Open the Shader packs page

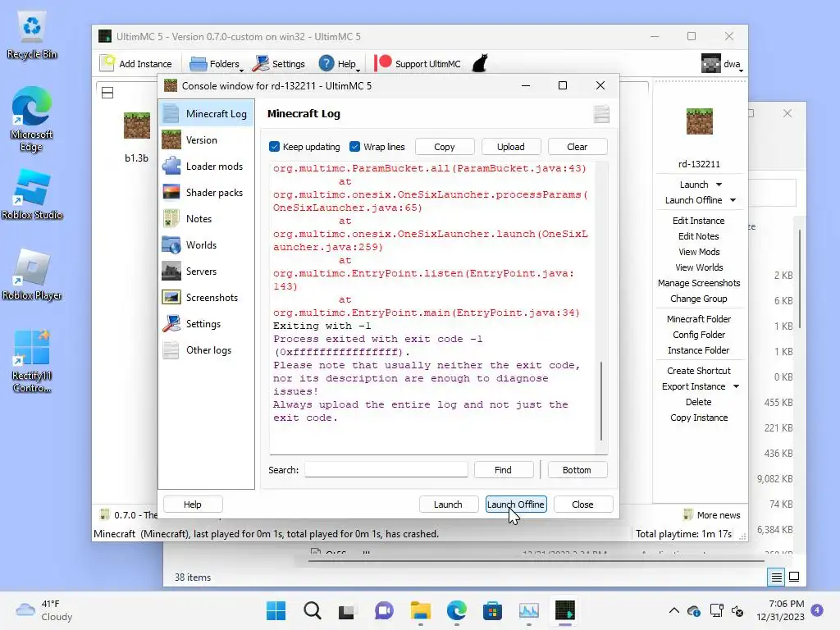click(x=206, y=192)
